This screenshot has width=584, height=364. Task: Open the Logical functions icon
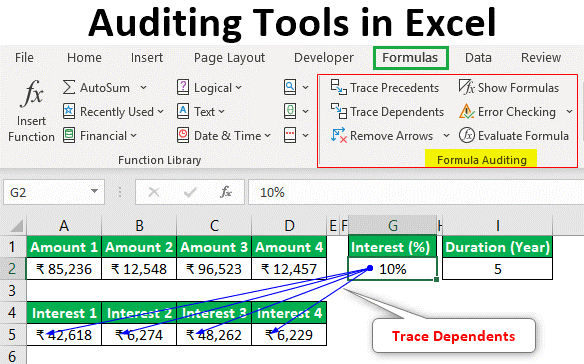pos(183,88)
